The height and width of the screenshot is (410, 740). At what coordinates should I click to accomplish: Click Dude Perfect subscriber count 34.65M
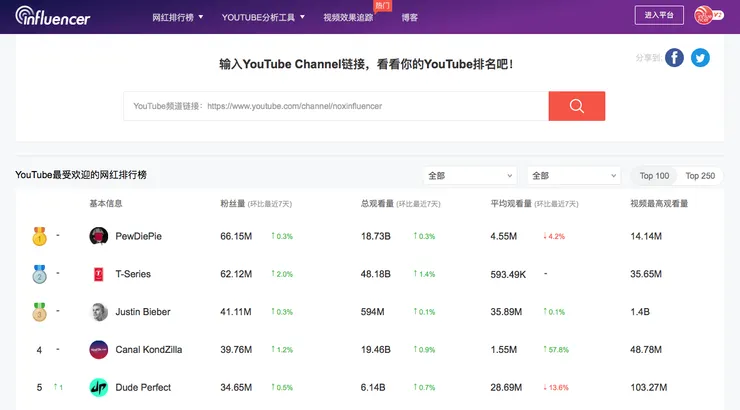click(236, 387)
